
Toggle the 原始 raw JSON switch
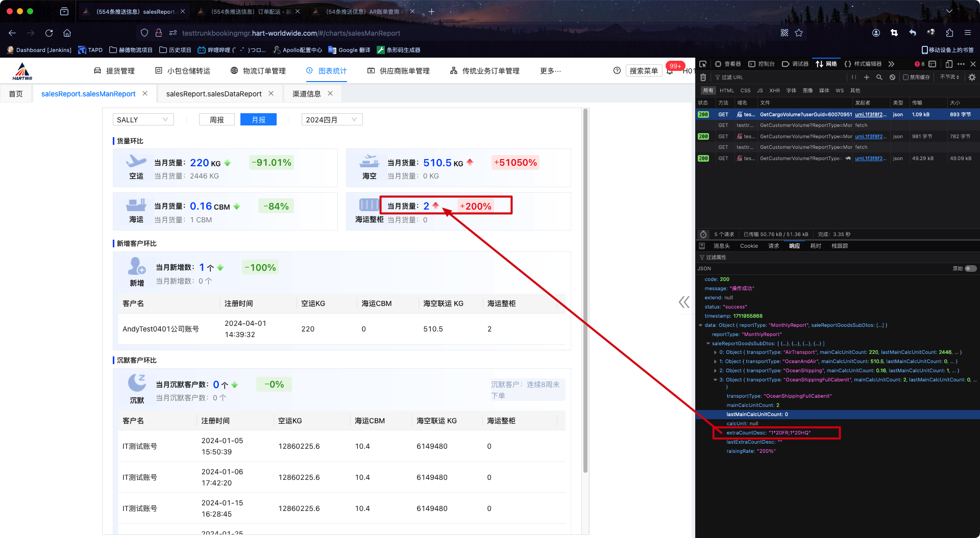970,268
